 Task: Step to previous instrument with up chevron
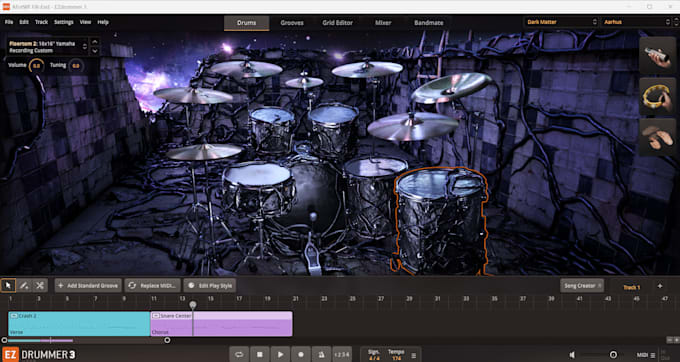95,42
